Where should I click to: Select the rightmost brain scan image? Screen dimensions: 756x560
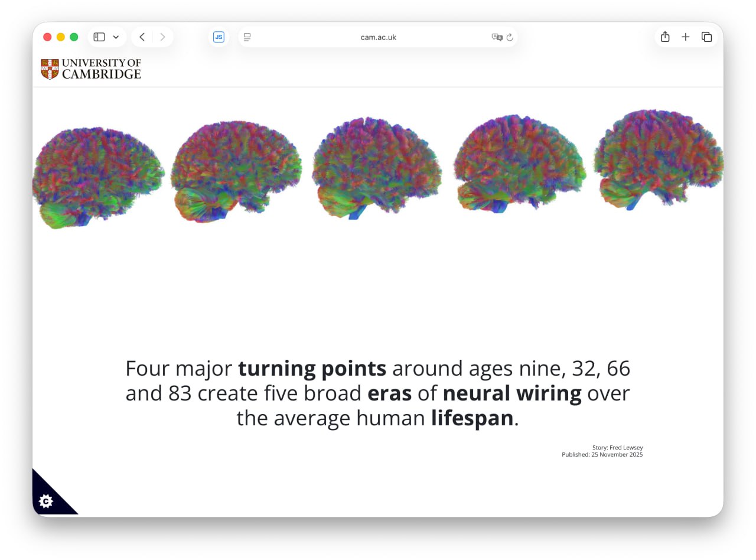(659, 158)
